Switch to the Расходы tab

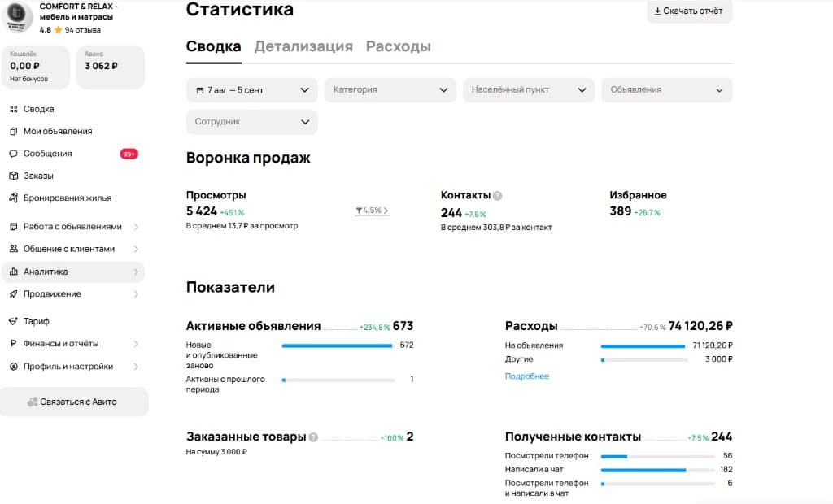(x=399, y=46)
